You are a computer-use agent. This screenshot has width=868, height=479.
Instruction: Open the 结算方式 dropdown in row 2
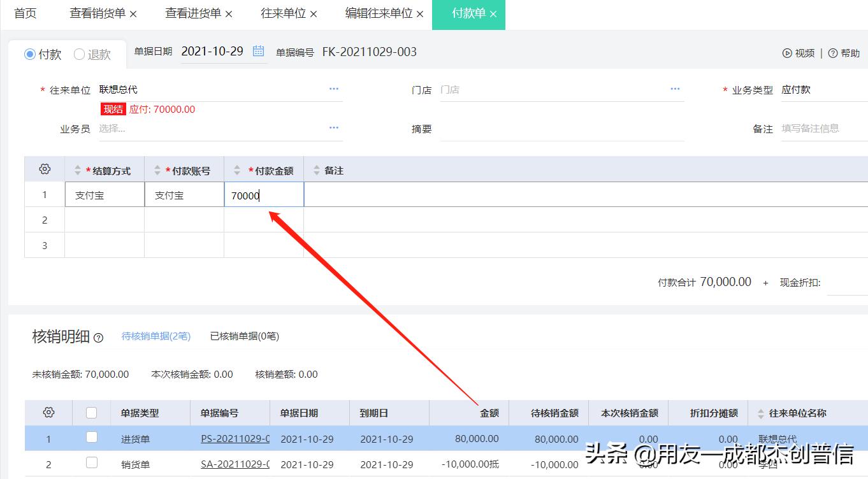tap(105, 220)
